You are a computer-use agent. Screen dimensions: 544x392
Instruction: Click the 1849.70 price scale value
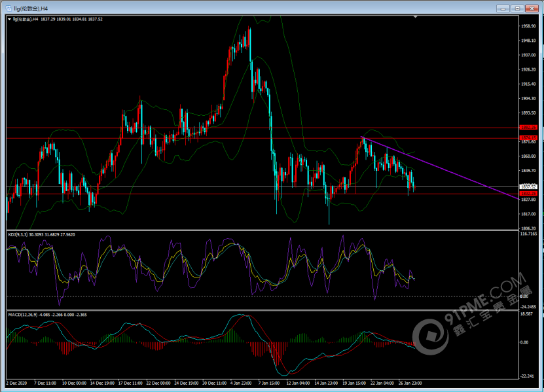pyautogui.click(x=528, y=171)
